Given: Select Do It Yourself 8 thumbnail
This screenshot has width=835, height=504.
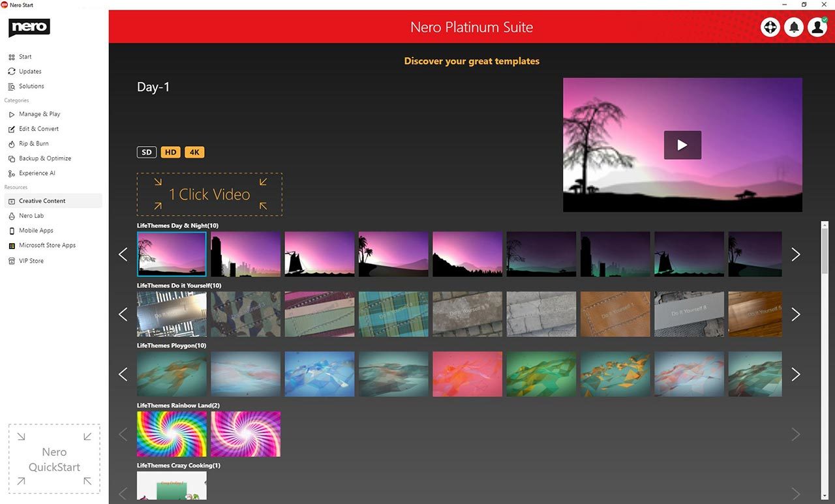Looking at the screenshot, I should (690, 314).
